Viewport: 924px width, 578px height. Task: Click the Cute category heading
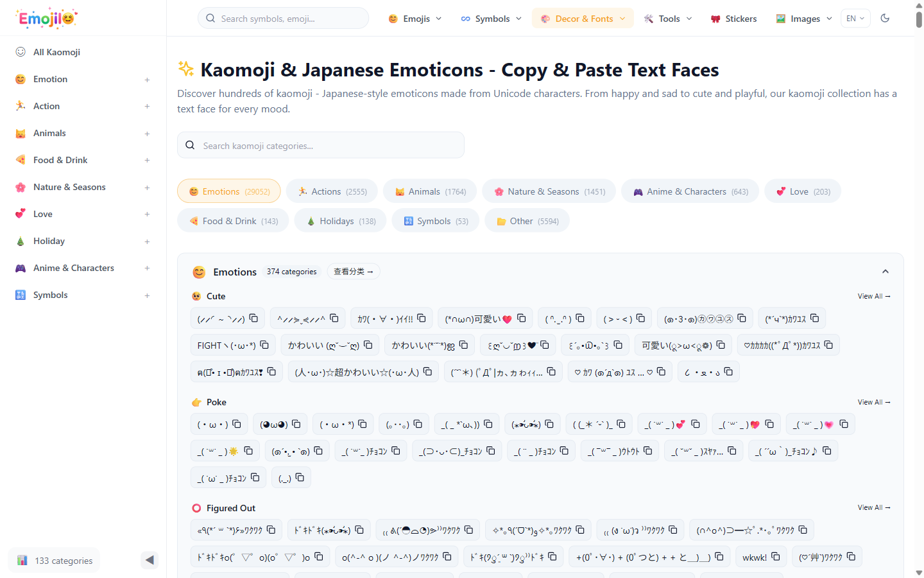click(x=216, y=296)
